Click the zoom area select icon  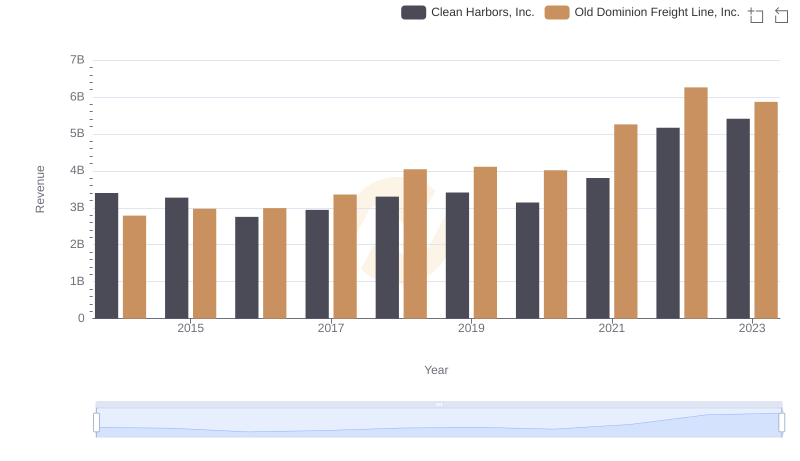point(756,15)
